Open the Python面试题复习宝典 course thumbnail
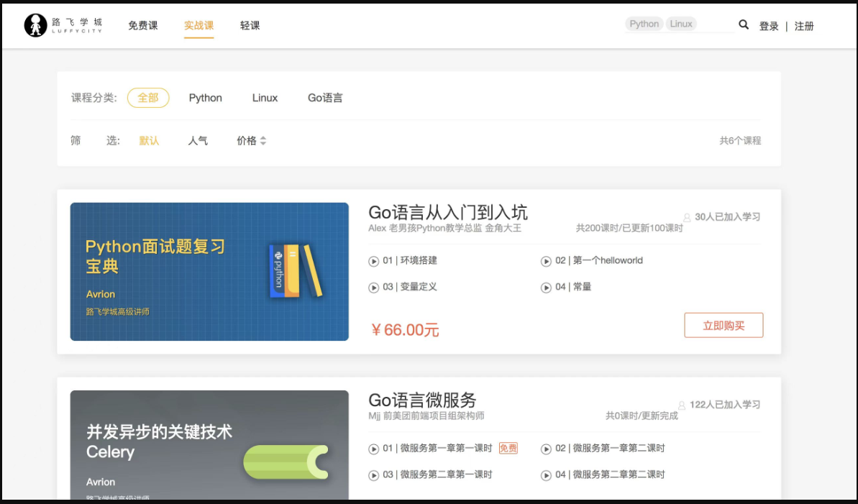Screen dimensions: 858x504 click(209, 272)
